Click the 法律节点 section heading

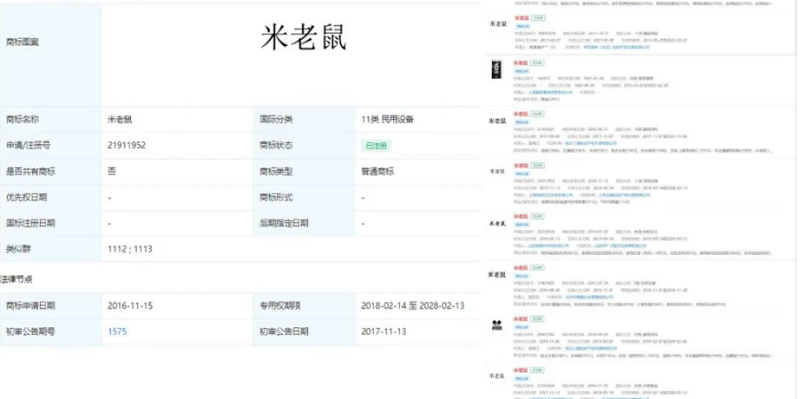(x=17, y=280)
